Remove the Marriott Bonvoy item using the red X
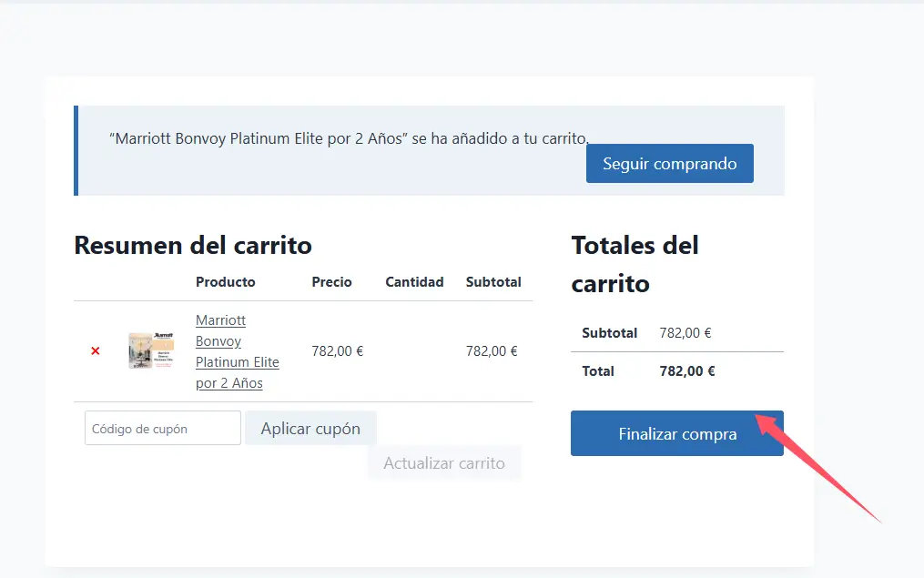Screen dimensions: 924x578 (96, 350)
